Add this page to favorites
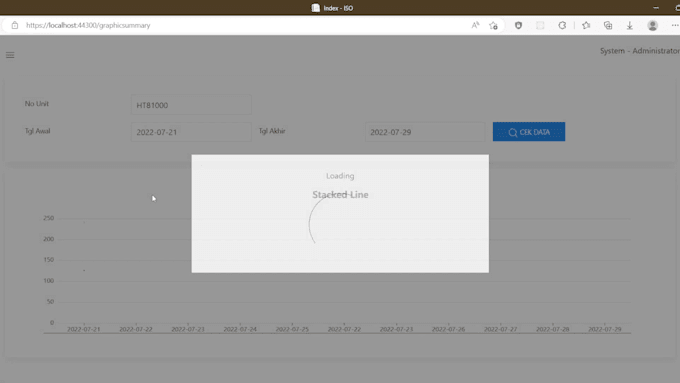Image resolution: width=680 pixels, height=383 pixels. click(493, 26)
